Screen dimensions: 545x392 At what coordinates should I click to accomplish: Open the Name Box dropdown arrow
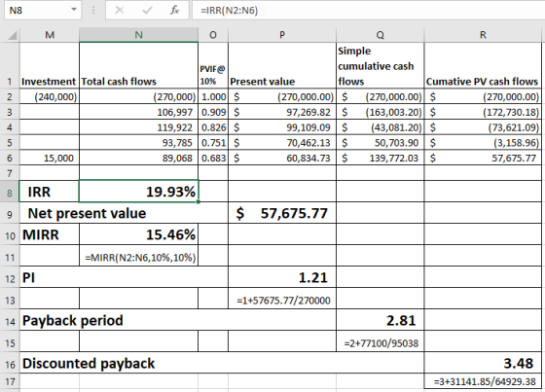(74, 10)
